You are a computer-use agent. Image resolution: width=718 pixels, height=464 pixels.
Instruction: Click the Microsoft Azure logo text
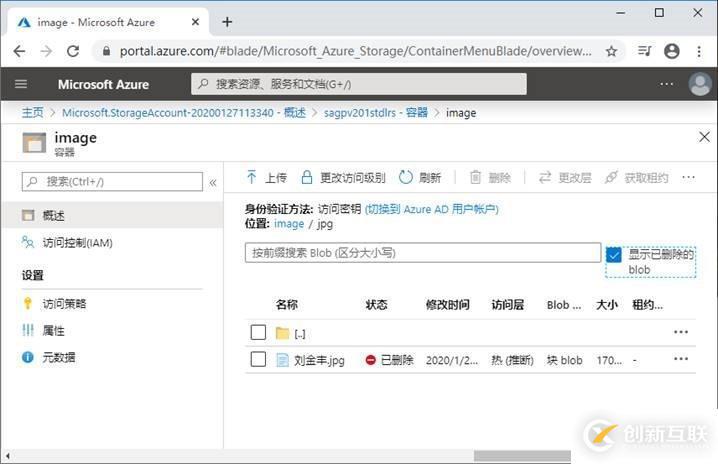[103, 84]
